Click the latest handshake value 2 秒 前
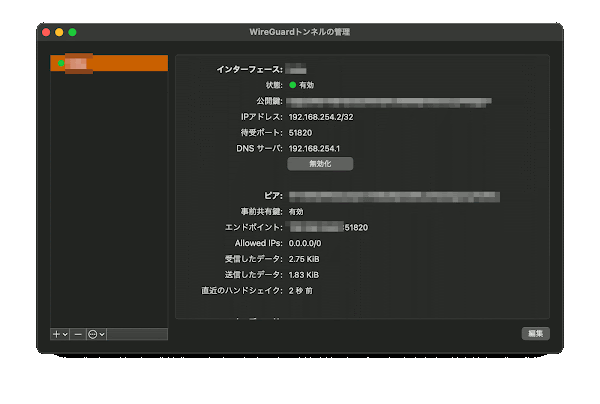 coord(301,291)
